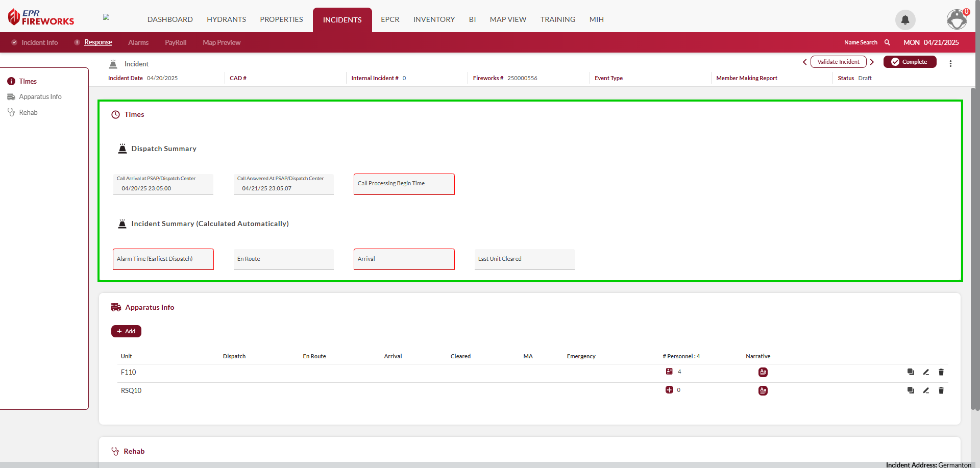Open the three-dot incident options menu

tap(950, 63)
